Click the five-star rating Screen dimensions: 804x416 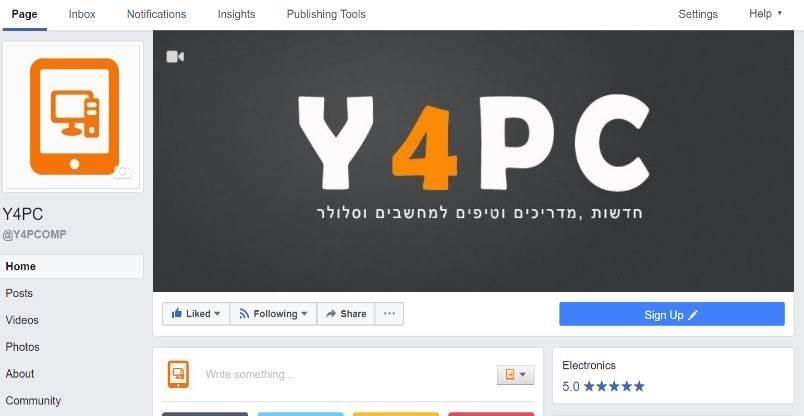(614, 386)
